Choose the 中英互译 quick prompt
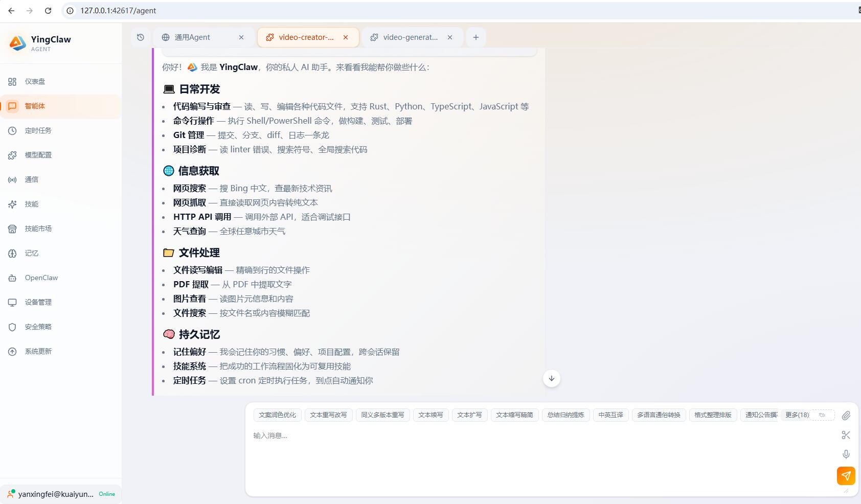861x504 pixels. pos(610,415)
